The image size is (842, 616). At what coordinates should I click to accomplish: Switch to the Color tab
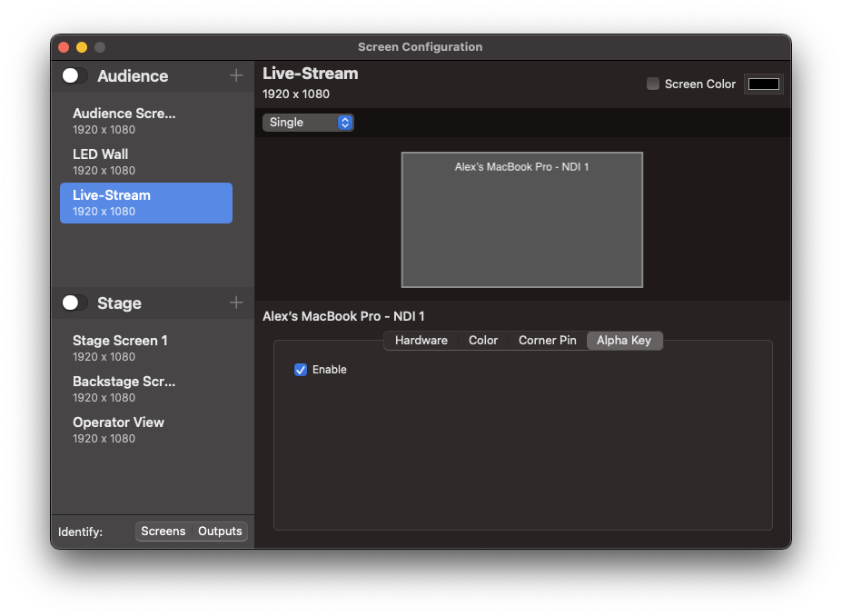point(482,341)
